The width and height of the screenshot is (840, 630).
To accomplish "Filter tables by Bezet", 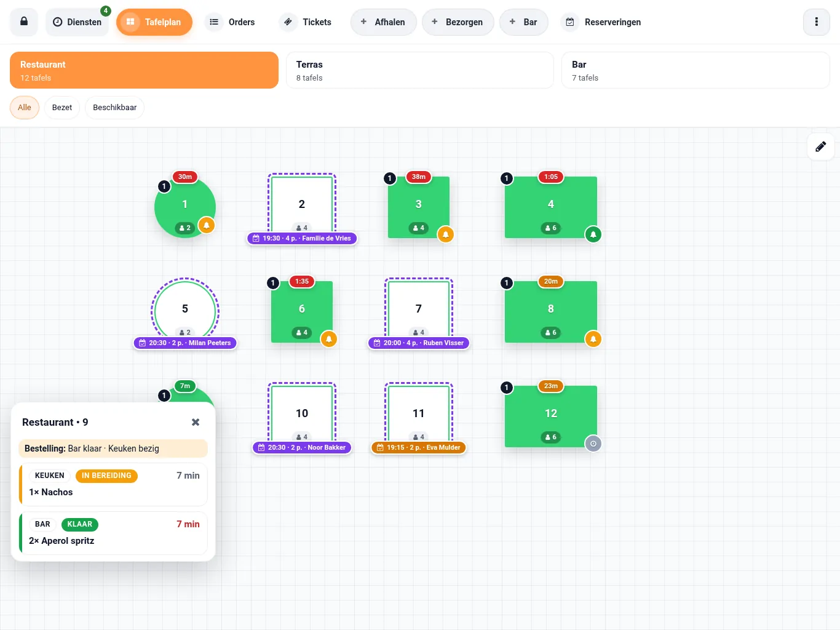I will click(62, 108).
